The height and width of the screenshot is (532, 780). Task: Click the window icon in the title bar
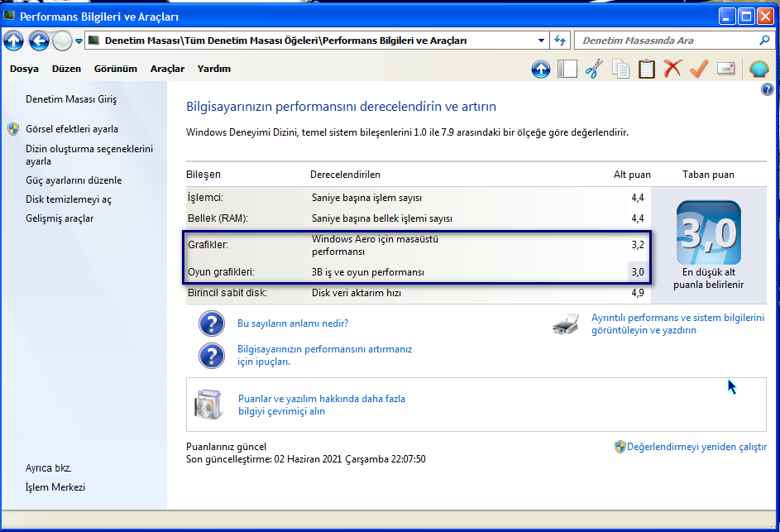tap(8, 16)
